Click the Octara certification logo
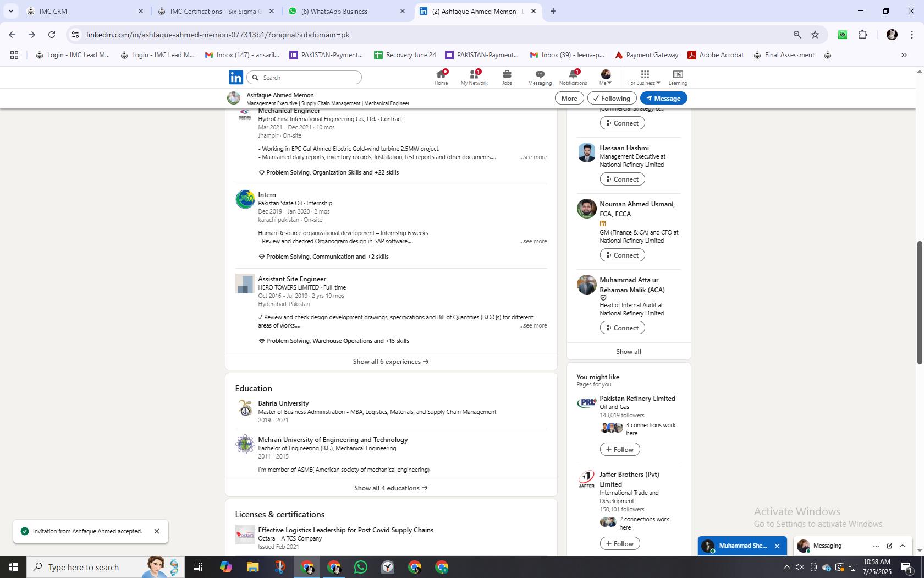The height and width of the screenshot is (578, 924). click(245, 535)
